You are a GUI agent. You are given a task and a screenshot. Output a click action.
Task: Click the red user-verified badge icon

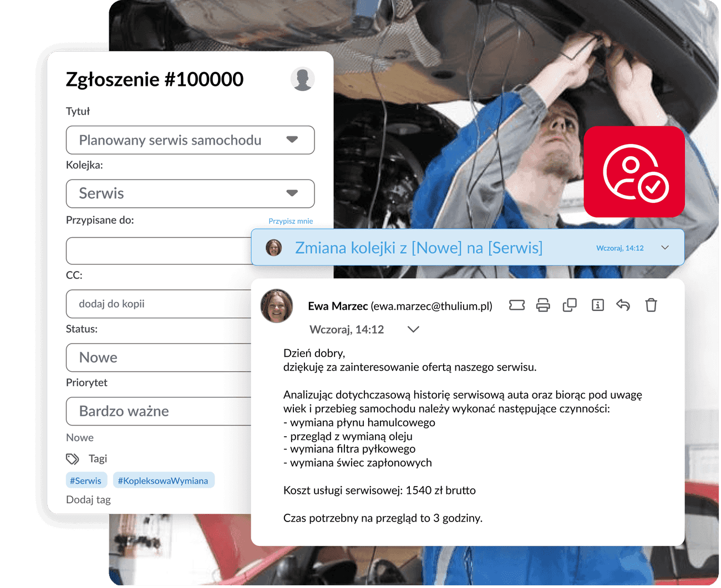(x=634, y=172)
